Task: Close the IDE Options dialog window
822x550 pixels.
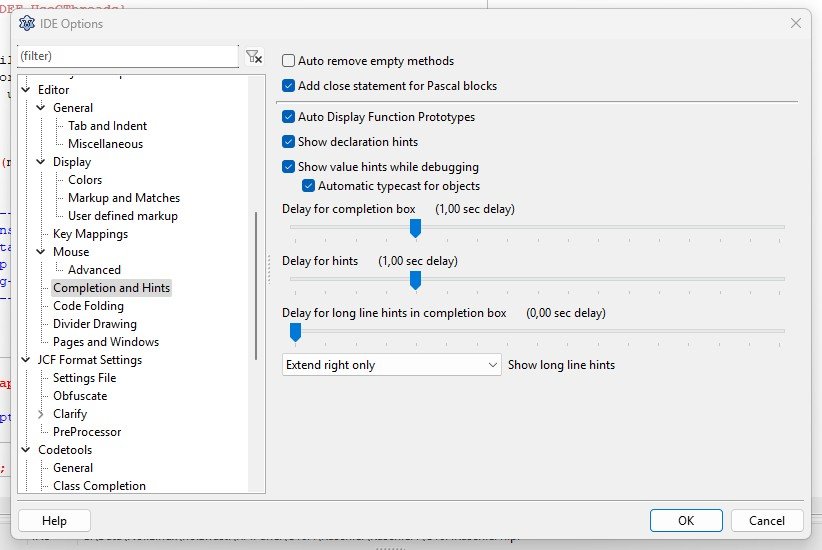Action: pyautogui.click(x=795, y=23)
